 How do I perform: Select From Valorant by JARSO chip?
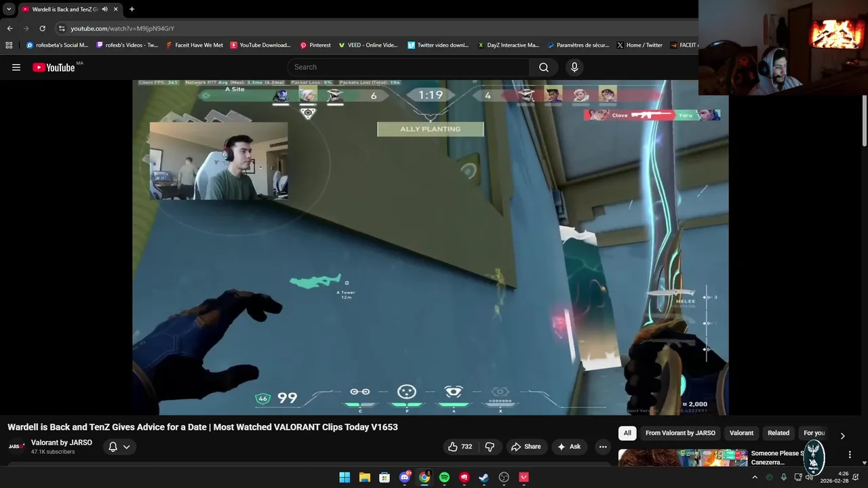pos(680,433)
